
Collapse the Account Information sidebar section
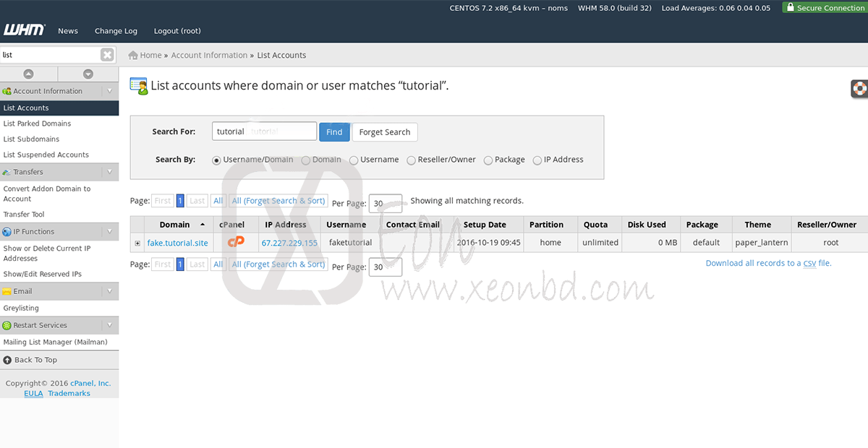(110, 90)
